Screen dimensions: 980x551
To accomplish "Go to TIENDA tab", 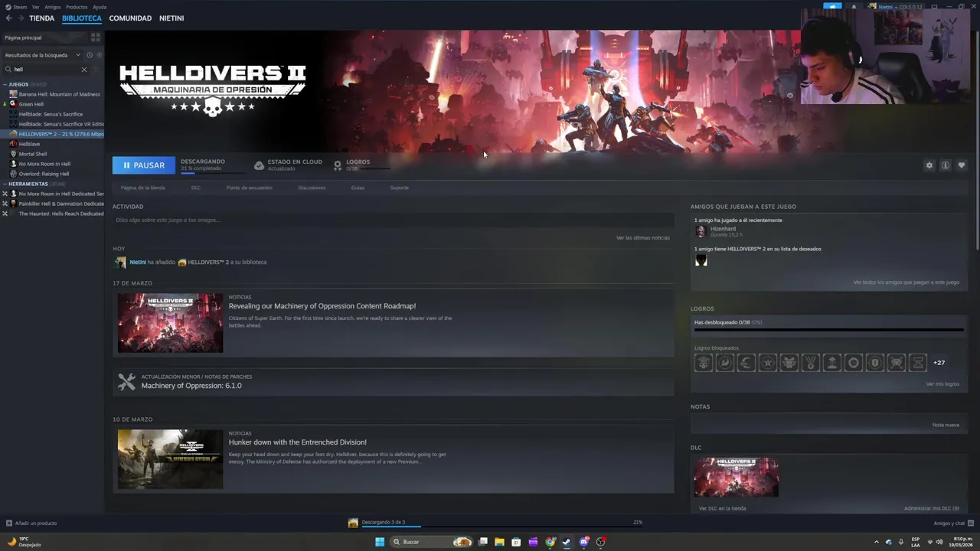I will pos(42,18).
